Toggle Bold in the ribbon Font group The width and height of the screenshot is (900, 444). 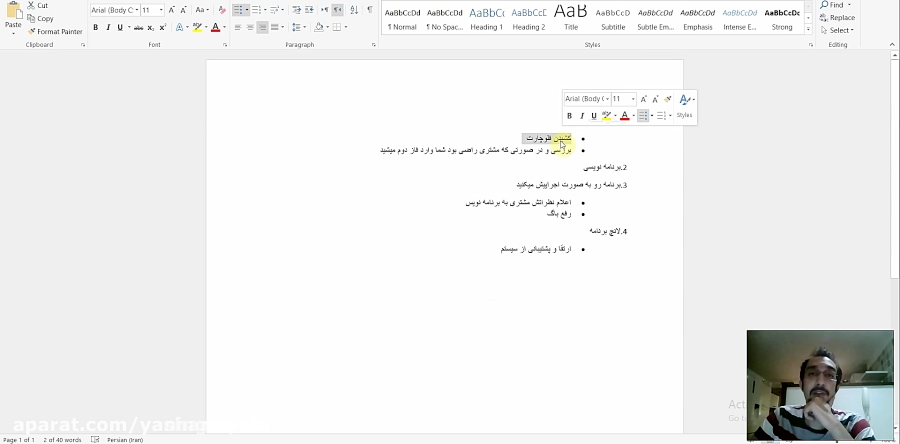95,27
